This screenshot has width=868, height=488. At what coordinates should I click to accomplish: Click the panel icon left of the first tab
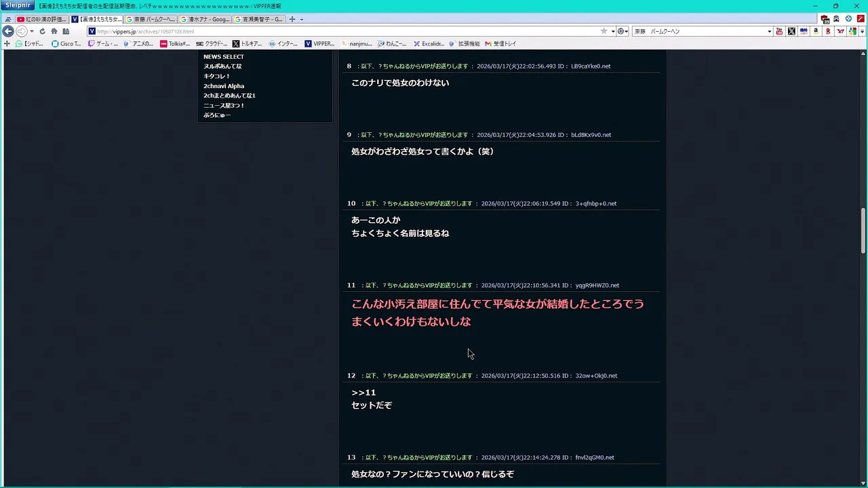(x=8, y=20)
